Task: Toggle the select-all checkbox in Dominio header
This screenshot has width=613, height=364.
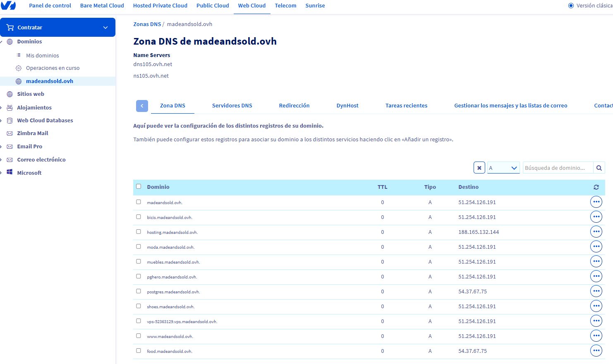Action: click(x=139, y=186)
